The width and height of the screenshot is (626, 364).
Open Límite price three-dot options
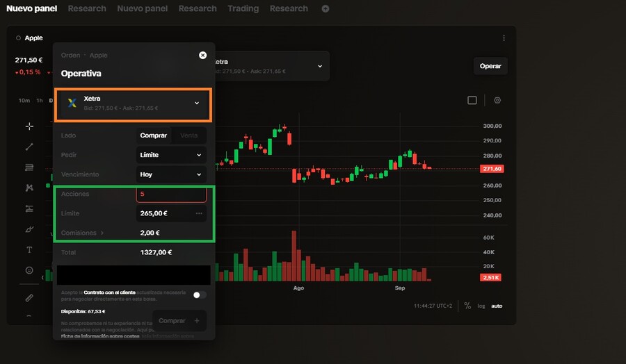(x=199, y=213)
